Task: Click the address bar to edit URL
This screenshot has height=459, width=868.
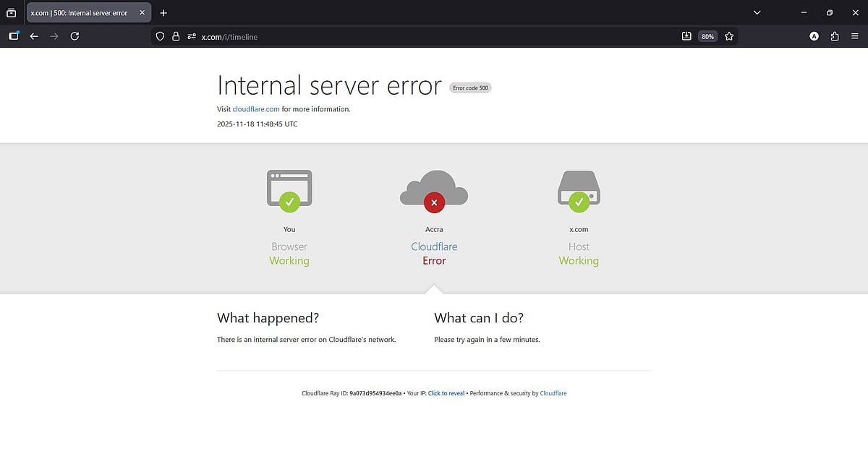Action: pyautogui.click(x=362, y=35)
